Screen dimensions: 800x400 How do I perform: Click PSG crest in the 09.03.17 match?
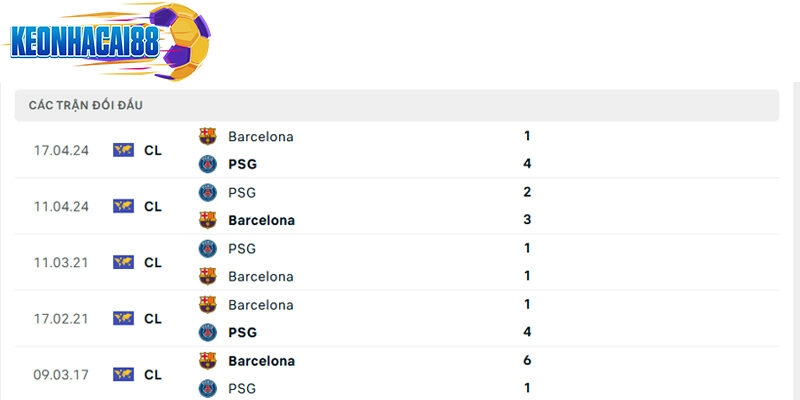point(207,388)
